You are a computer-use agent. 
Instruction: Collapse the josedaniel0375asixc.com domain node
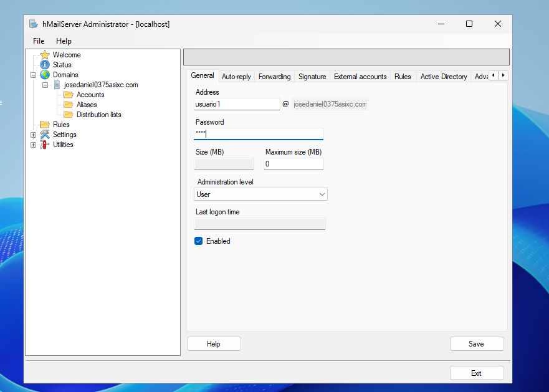45,85
